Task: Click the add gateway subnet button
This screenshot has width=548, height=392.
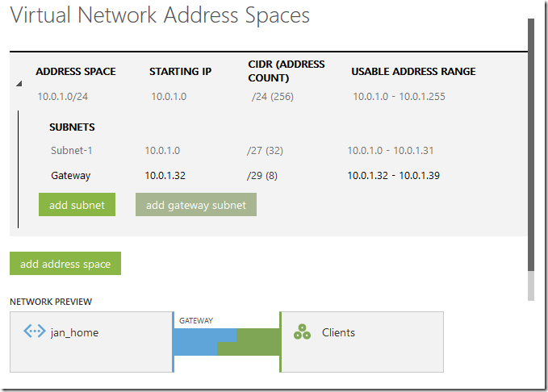Action: [196, 205]
